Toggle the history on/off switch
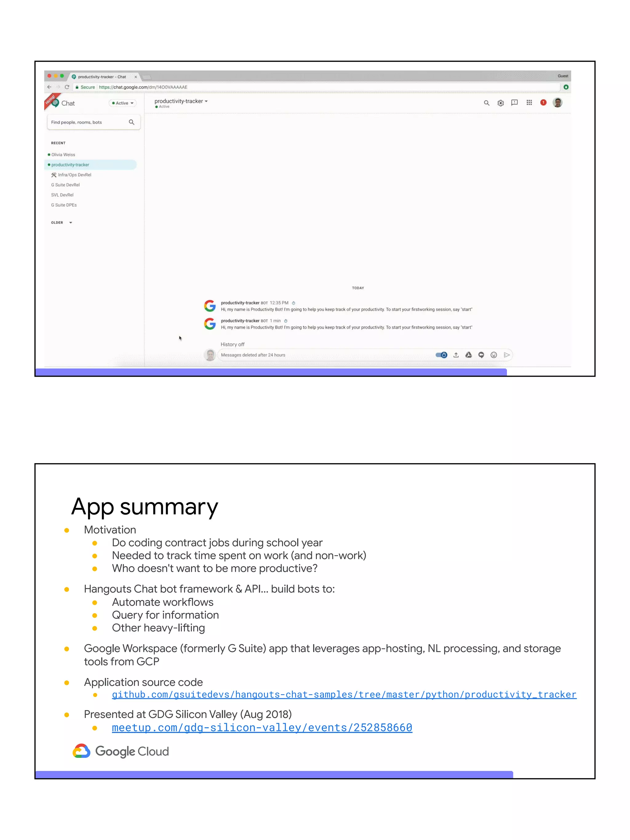 [x=441, y=355]
